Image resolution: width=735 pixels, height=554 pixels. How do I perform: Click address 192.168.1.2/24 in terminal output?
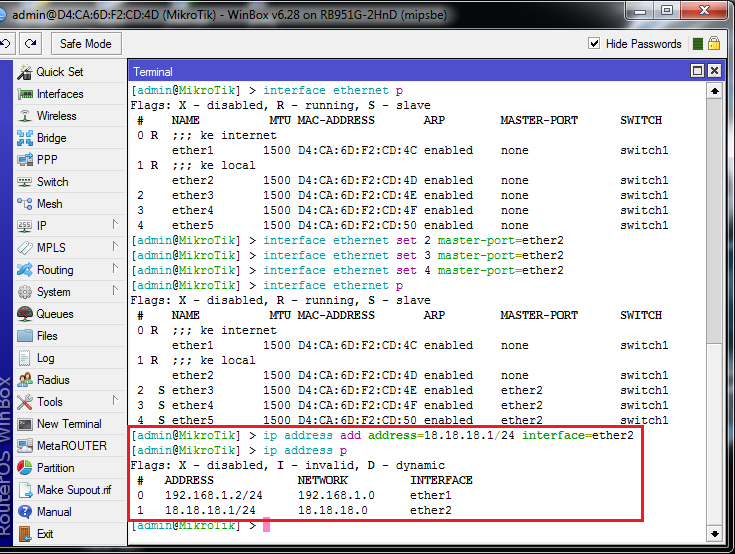click(214, 495)
